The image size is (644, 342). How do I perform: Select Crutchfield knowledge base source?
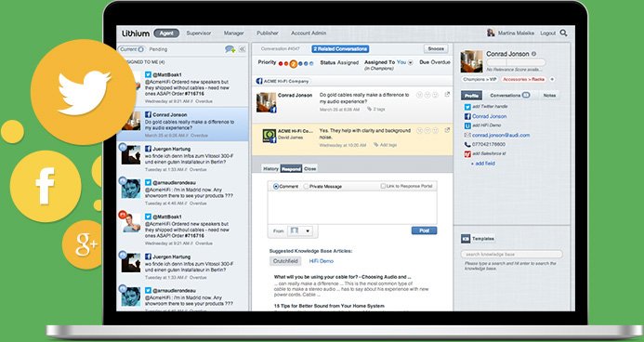[285, 261]
